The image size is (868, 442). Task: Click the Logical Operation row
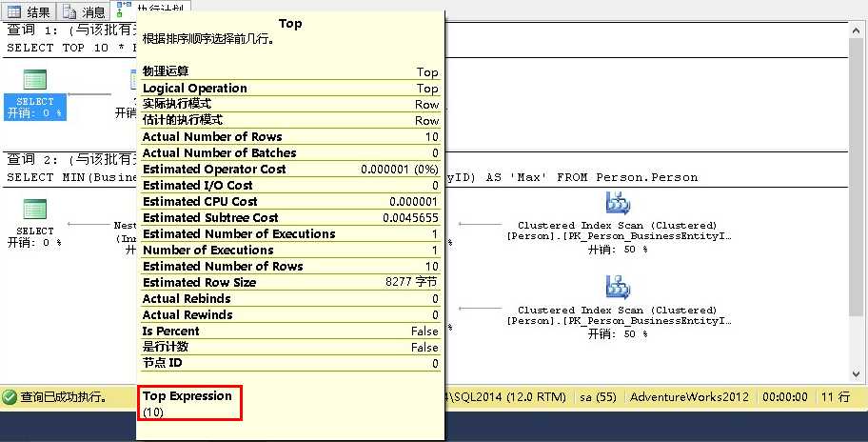[x=290, y=88]
